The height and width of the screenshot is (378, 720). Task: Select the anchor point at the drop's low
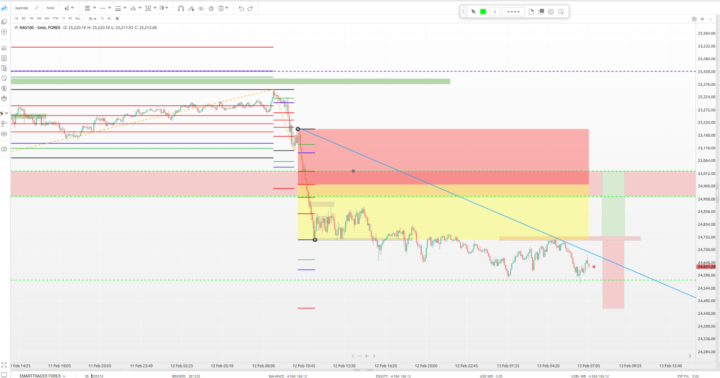pyautogui.click(x=315, y=240)
